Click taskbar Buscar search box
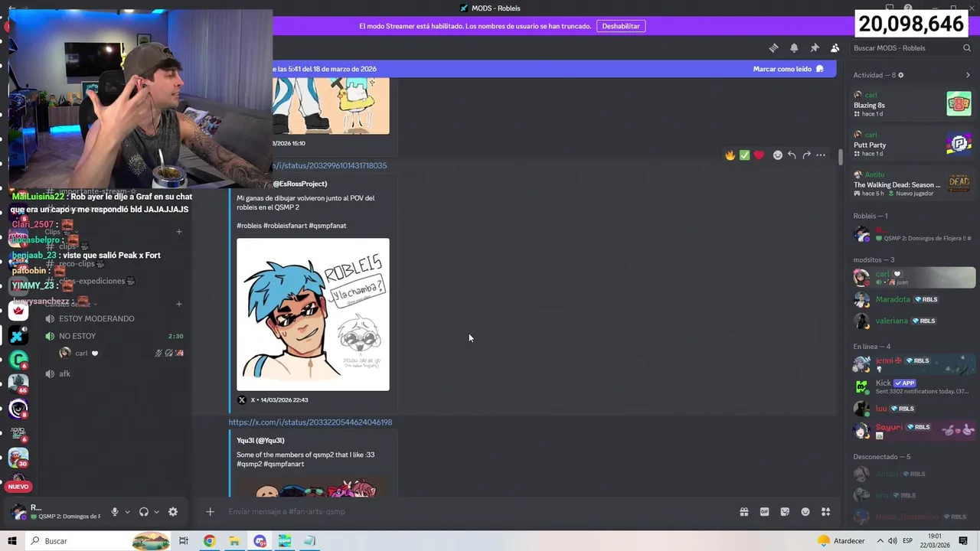This screenshot has width=980, height=551. pyautogui.click(x=98, y=541)
